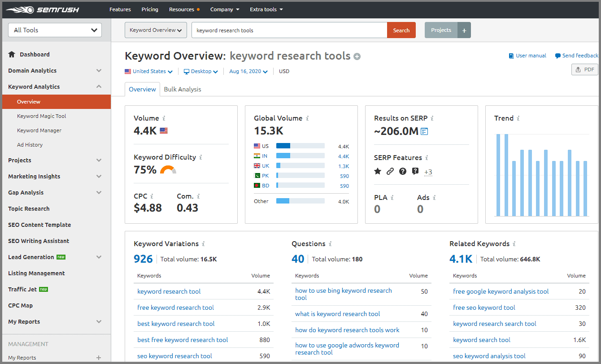This screenshot has width=601, height=364.
Task: Click the star SERP feature icon
Action: point(378,171)
